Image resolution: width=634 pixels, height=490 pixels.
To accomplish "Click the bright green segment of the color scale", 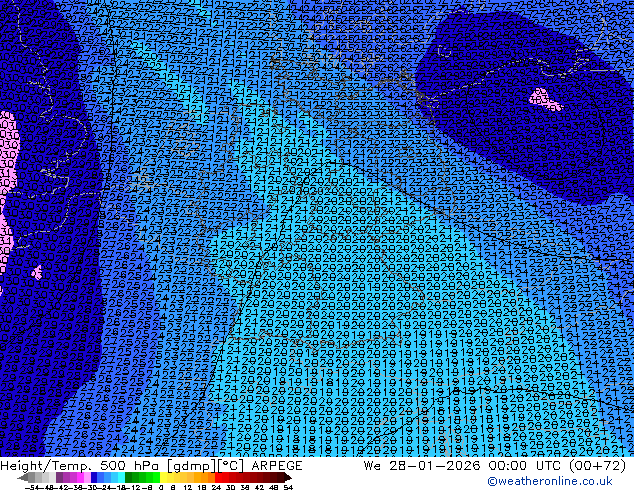I will (x=156, y=477).
